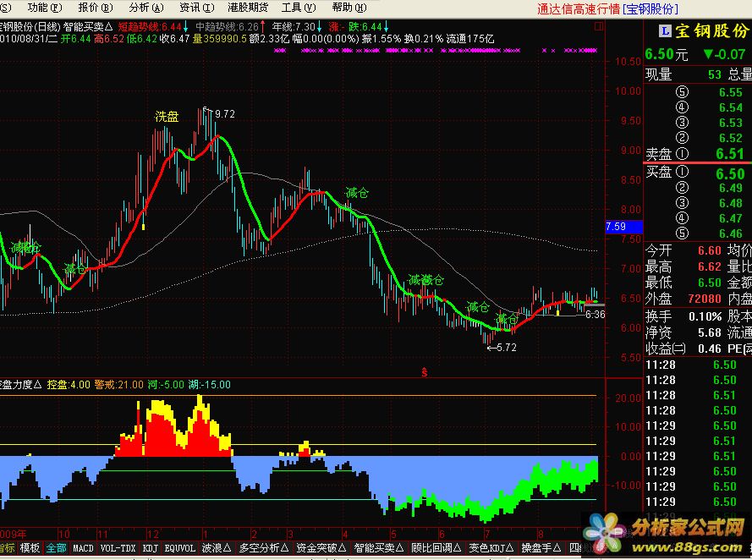This screenshot has width=752, height=560.
Task: Click 净资 value 5.68
Action: pos(710,332)
